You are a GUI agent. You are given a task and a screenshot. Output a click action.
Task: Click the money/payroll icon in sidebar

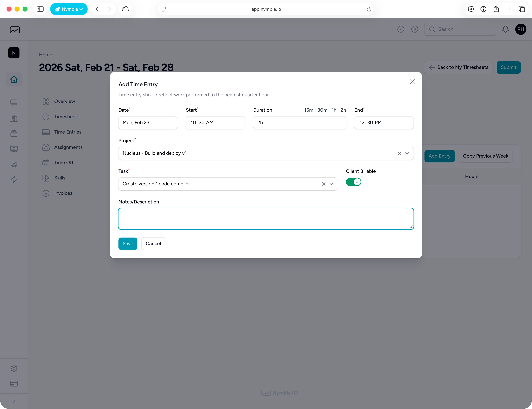click(x=14, y=149)
